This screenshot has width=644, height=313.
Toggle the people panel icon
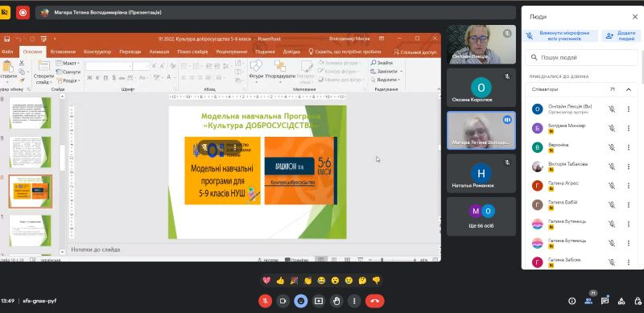tap(588, 301)
